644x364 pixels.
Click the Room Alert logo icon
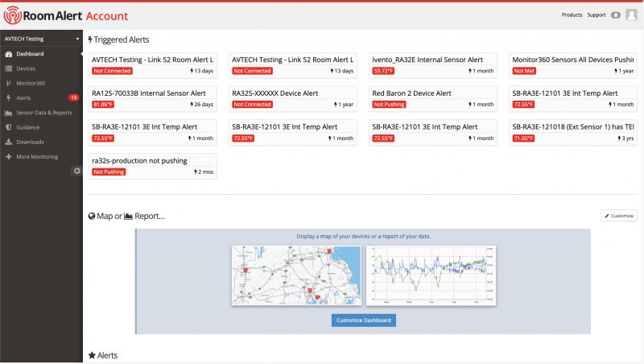pyautogui.click(x=12, y=15)
